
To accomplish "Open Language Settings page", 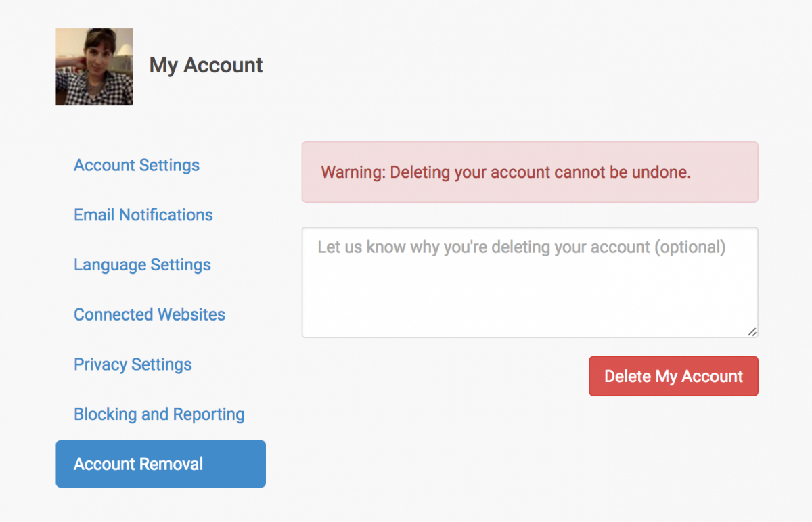I will [x=142, y=264].
